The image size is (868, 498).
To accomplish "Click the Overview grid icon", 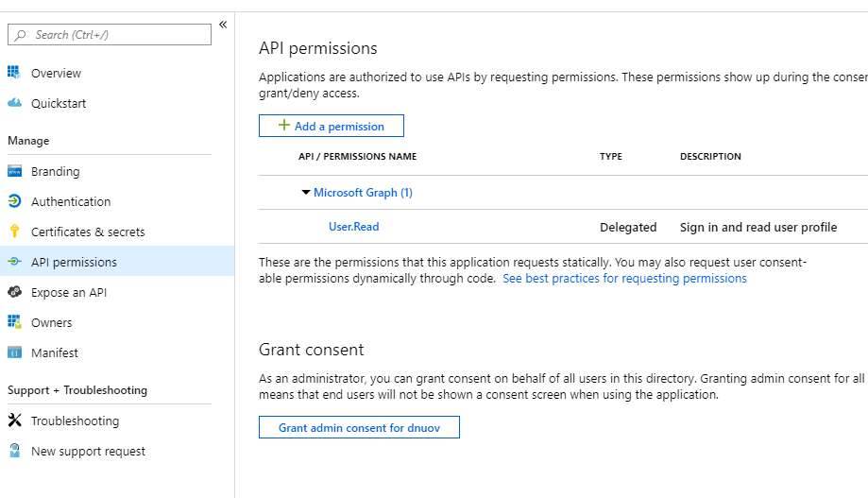I will [x=14, y=72].
